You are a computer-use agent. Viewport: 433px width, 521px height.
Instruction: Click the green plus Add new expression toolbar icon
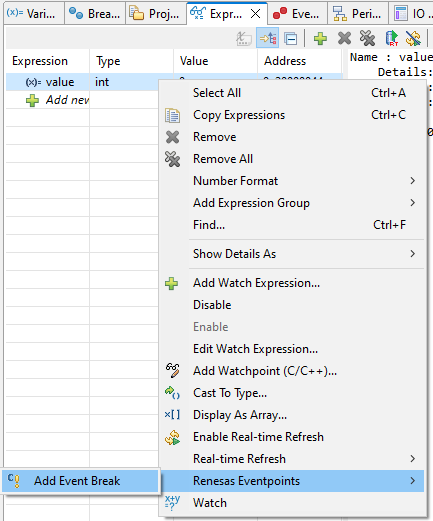320,39
